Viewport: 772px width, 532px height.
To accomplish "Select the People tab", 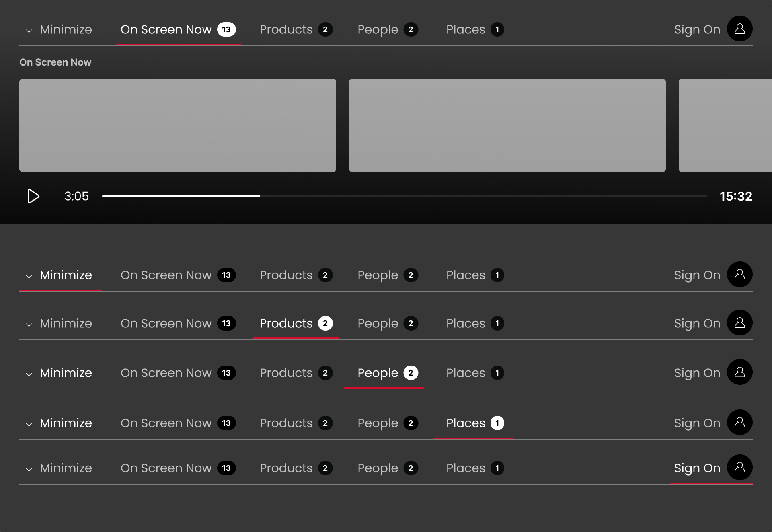I will [x=378, y=29].
